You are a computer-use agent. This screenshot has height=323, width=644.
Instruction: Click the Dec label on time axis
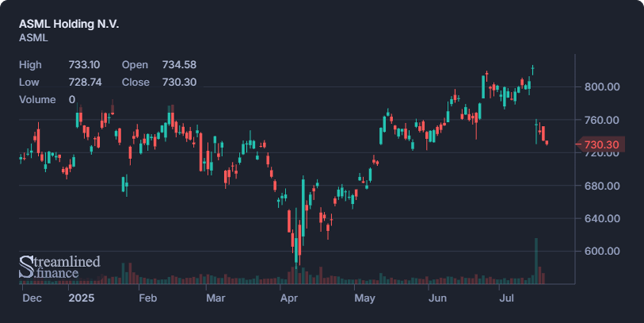pyautogui.click(x=32, y=298)
